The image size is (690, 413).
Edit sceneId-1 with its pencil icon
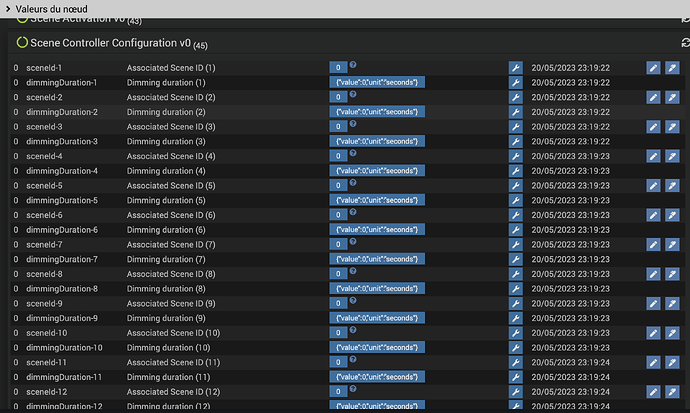point(653,68)
